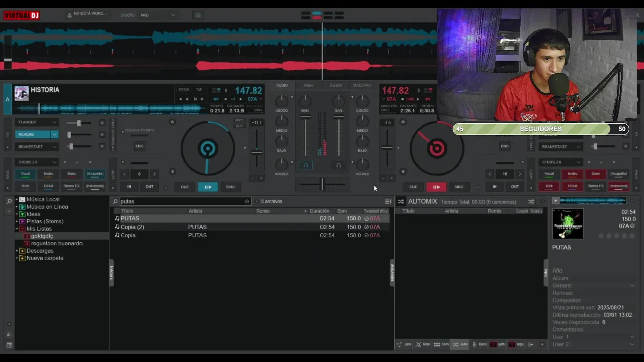644x362 pixels.
Task: Toggle Stems FX on right deck
Action: tap(596, 186)
